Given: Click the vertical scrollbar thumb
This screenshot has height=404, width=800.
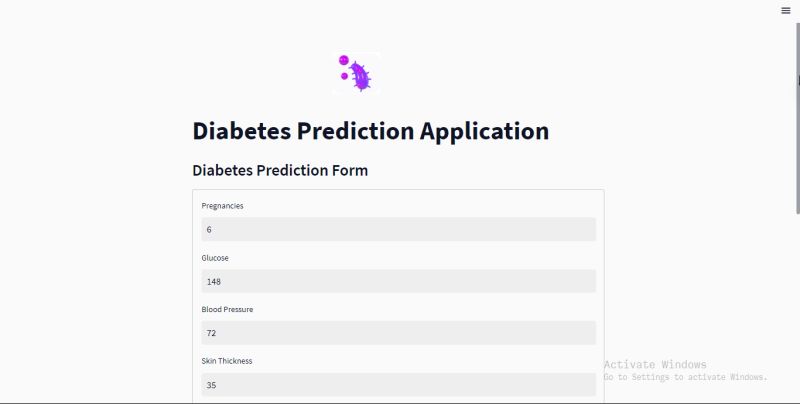Looking at the screenshot, I should 797,118.
